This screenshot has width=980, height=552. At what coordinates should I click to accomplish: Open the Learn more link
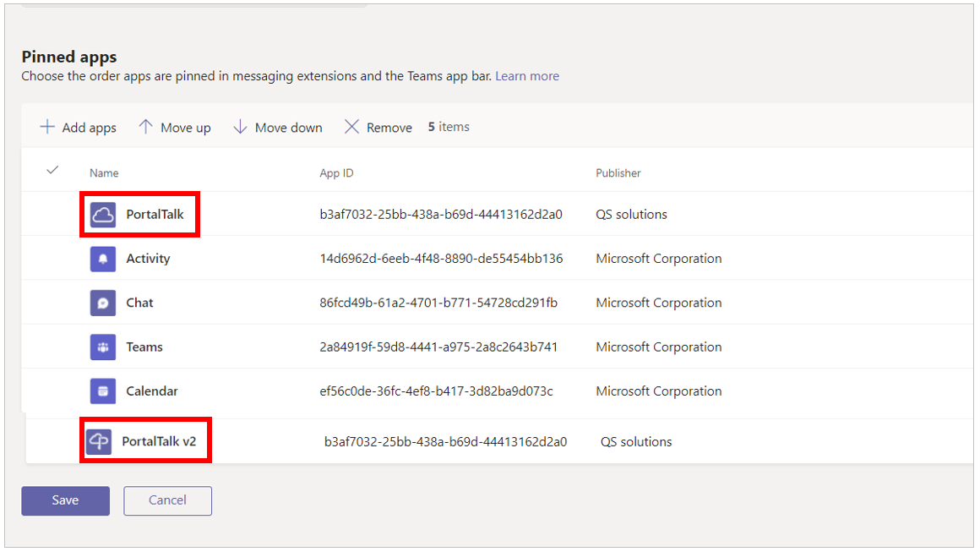527,75
